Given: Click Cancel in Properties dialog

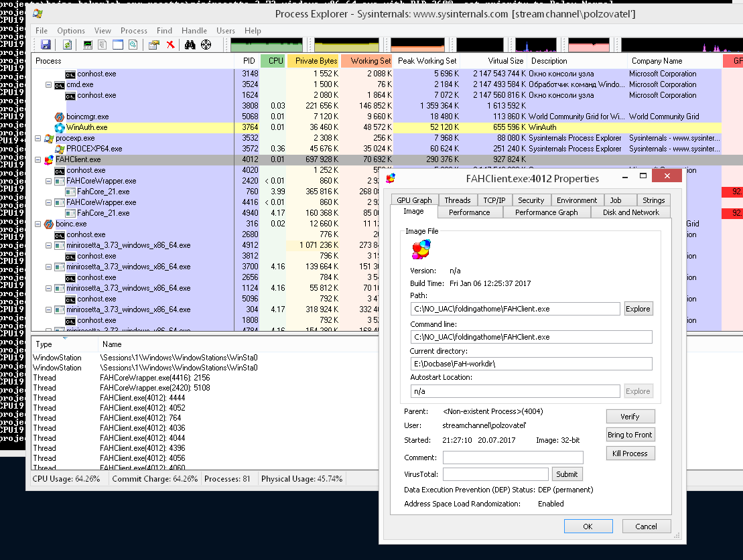Looking at the screenshot, I should click(x=646, y=527).
